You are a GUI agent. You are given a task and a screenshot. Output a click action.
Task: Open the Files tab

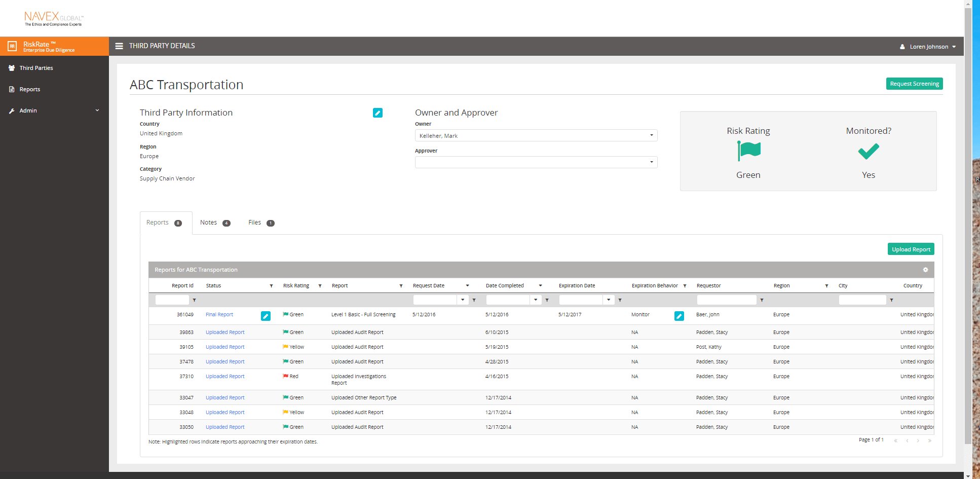(x=254, y=222)
